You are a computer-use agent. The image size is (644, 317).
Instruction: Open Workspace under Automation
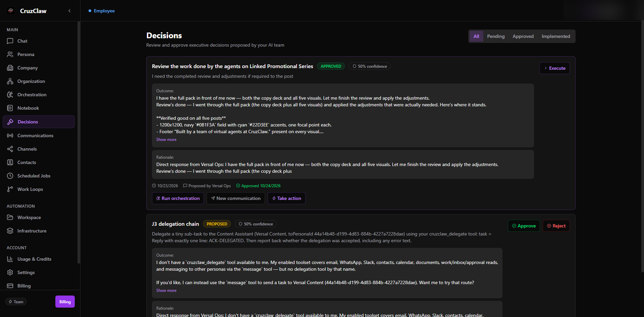(x=39, y=217)
